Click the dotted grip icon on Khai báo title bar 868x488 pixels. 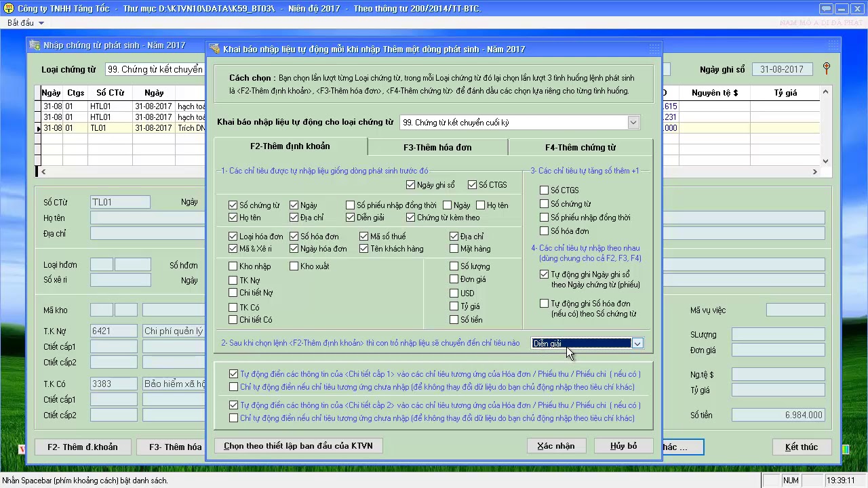tap(654, 49)
